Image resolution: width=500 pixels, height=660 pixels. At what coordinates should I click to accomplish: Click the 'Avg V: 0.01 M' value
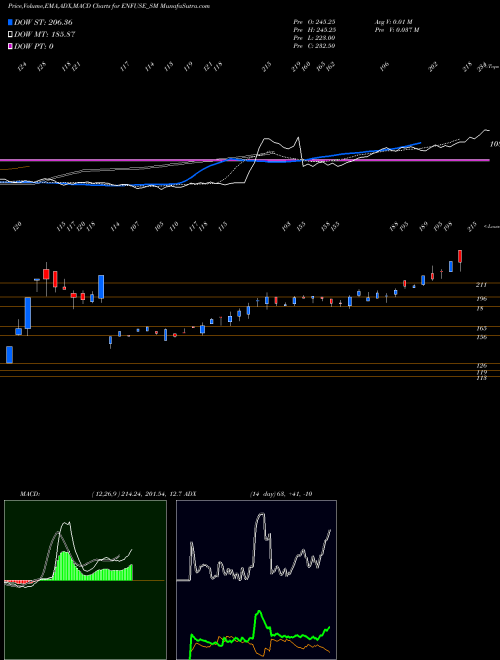pyautogui.click(x=394, y=22)
